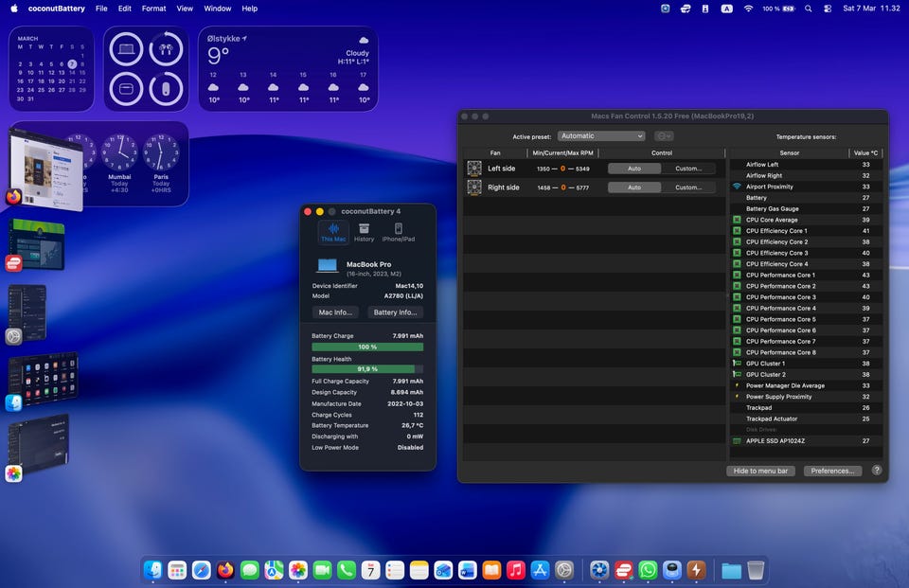
Task: Open the Active preset dropdown
Action: (x=601, y=136)
